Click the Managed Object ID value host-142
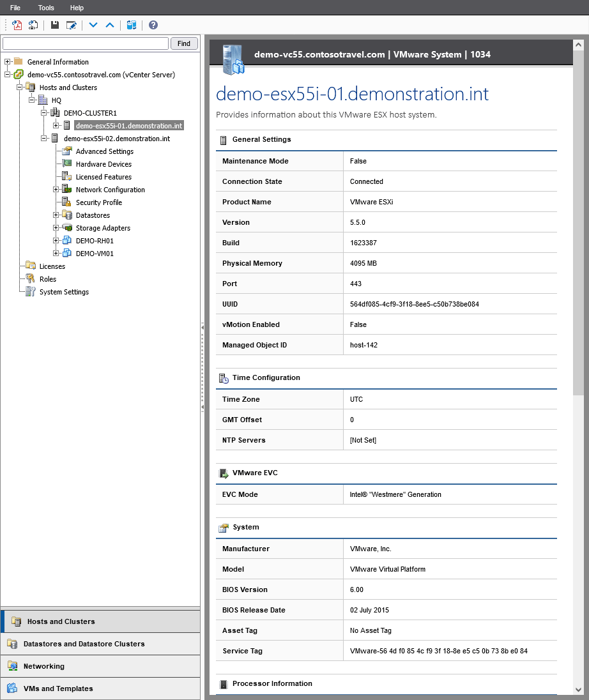This screenshot has height=700, width=589. click(363, 345)
